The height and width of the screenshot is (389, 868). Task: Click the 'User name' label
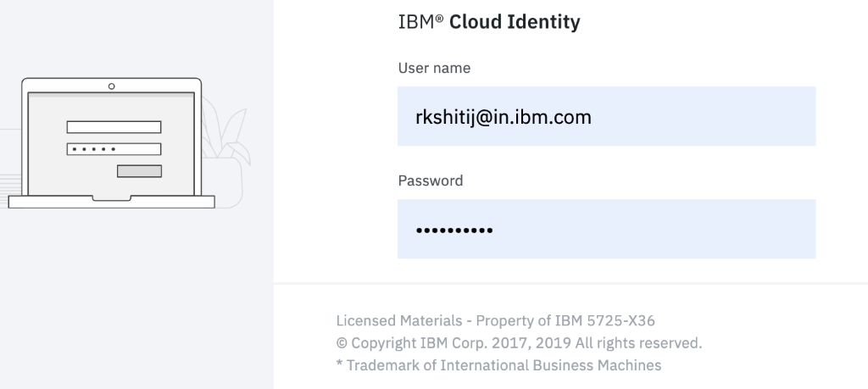pos(434,68)
